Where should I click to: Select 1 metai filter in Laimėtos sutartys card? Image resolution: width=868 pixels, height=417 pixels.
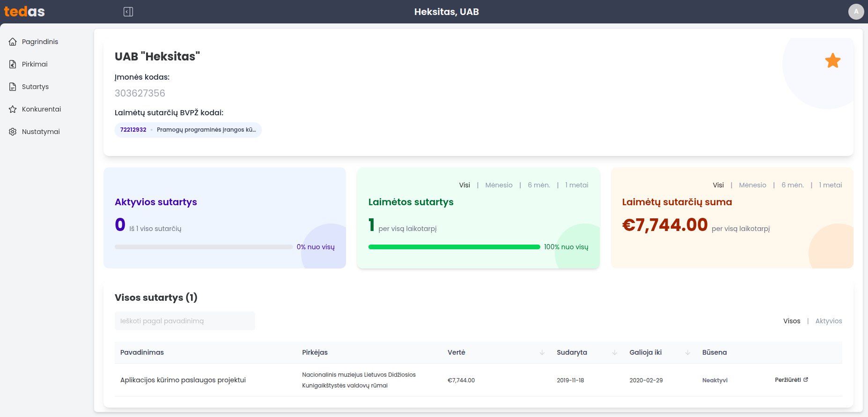(577, 185)
